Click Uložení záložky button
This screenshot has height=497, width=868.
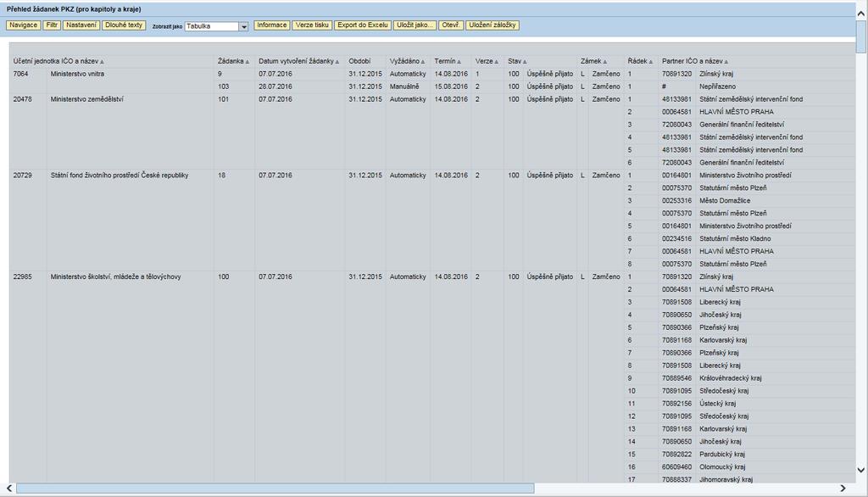492,25
